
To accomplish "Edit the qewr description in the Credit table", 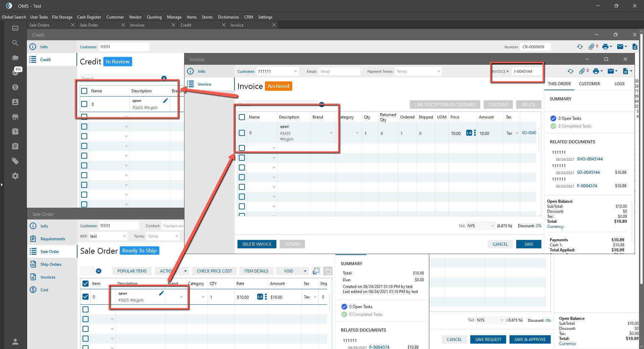I will [x=165, y=101].
